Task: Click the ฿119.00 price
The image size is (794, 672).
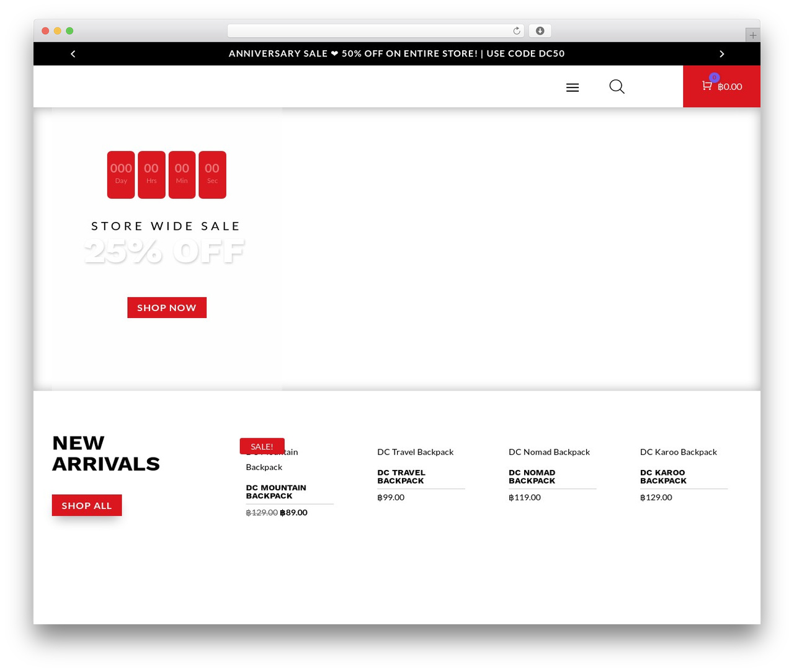Action: point(525,497)
